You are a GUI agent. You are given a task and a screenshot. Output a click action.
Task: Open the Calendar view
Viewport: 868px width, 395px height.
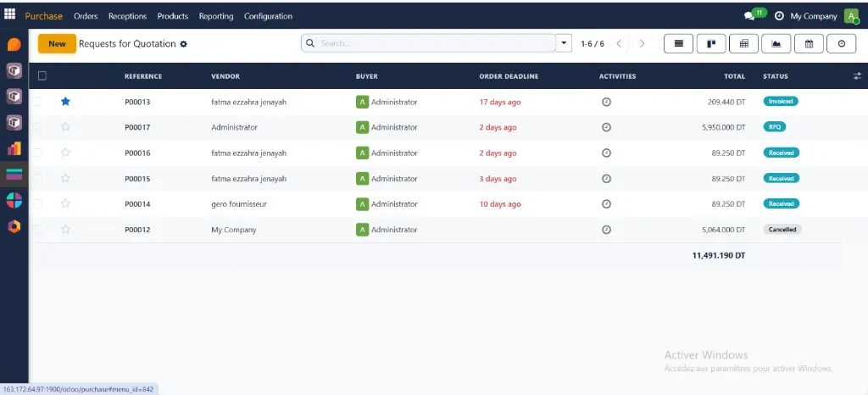[x=809, y=43]
